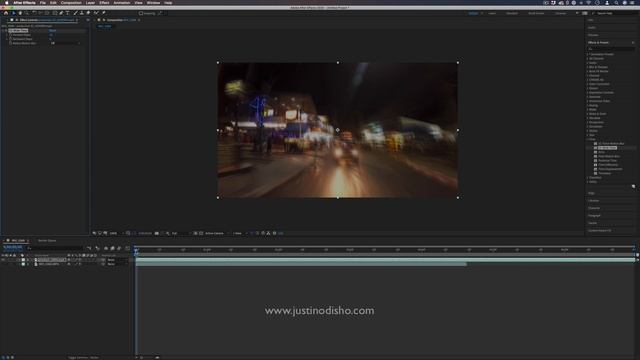The width and height of the screenshot is (640, 360).
Task: Expand the Blur & Sharpen effects category
Action: 587,67
